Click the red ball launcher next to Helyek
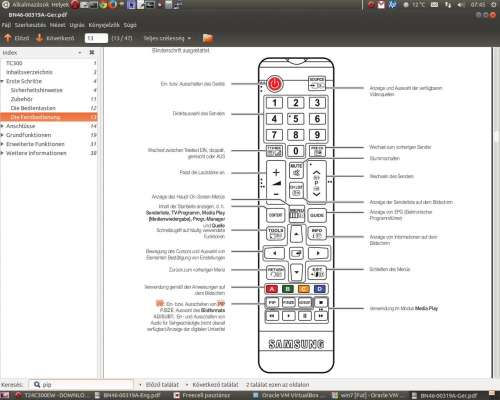Viewport: 500px width, 400px height. coord(75,5)
